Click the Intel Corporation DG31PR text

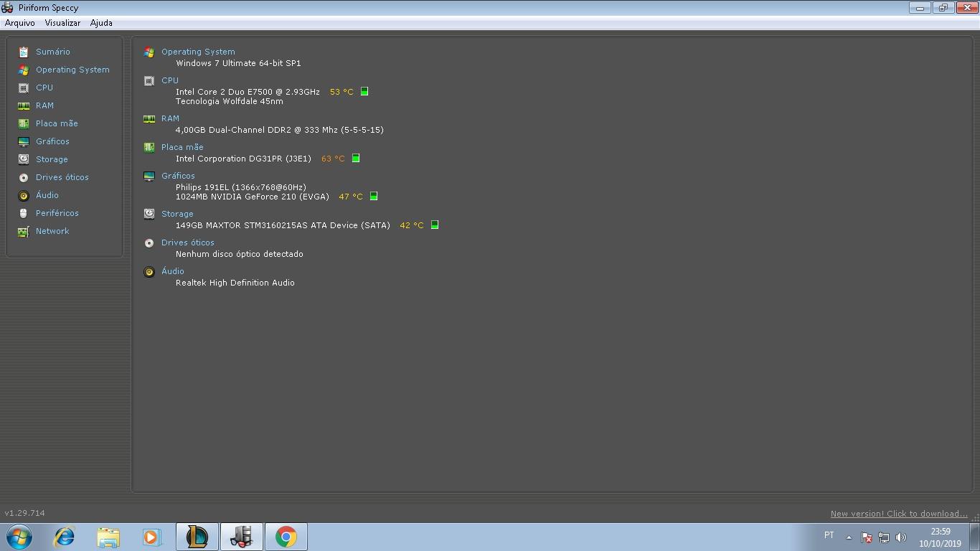pyautogui.click(x=243, y=159)
